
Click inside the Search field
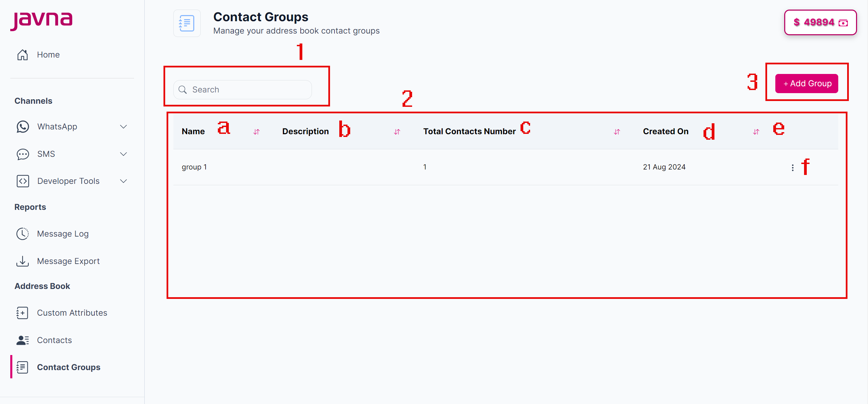[243, 89]
